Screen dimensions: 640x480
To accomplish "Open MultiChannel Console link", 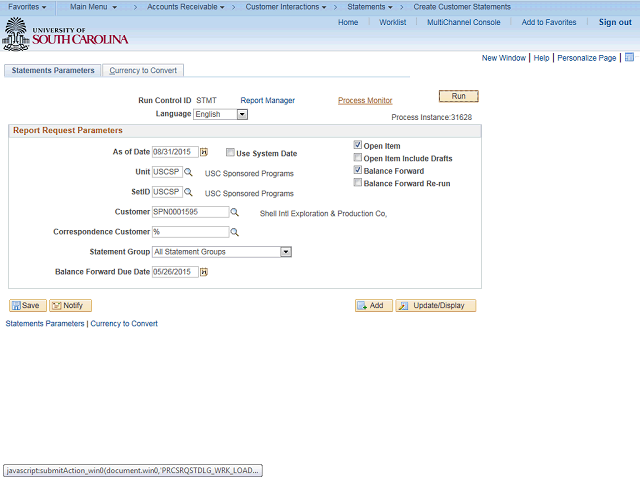I will pos(463,22).
